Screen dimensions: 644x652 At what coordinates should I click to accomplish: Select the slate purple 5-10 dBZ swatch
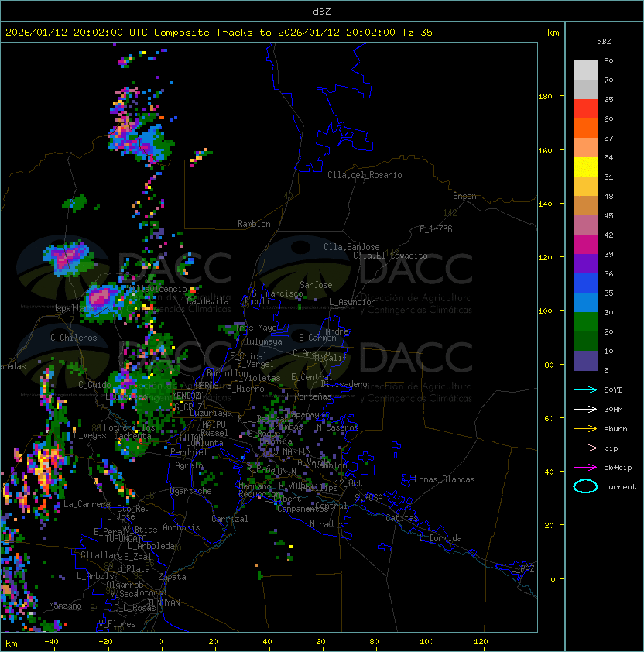(585, 361)
